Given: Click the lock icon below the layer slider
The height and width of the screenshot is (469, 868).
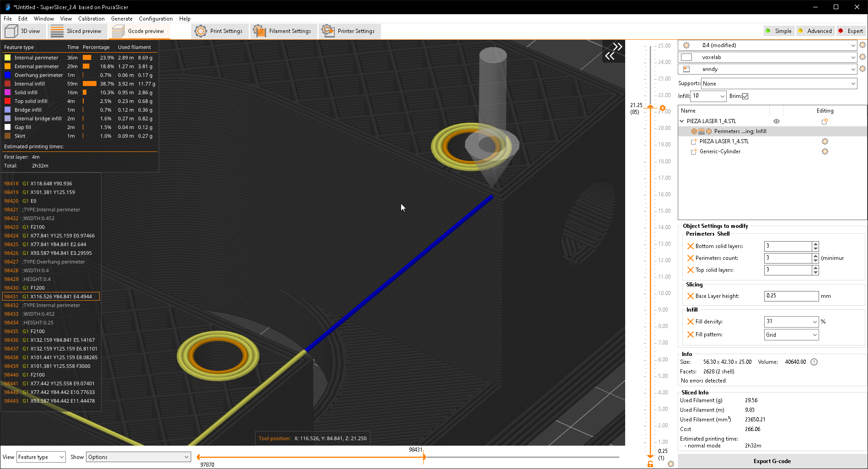Looking at the screenshot, I should (650, 464).
